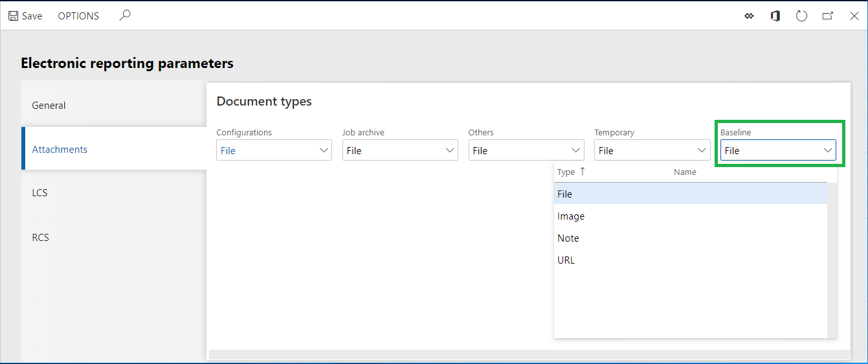Switch to the General tab
Viewport: 868px width, 364px height.
[x=49, y=106]
